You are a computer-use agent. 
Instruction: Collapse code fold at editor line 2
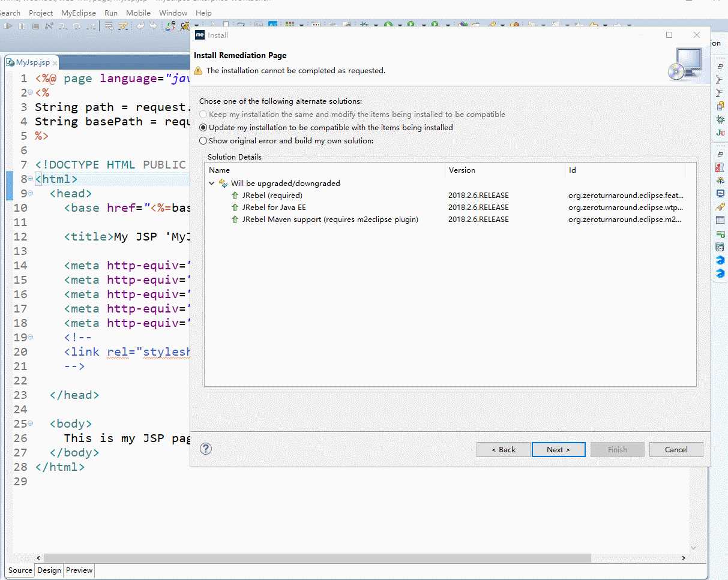click(31, 92)
